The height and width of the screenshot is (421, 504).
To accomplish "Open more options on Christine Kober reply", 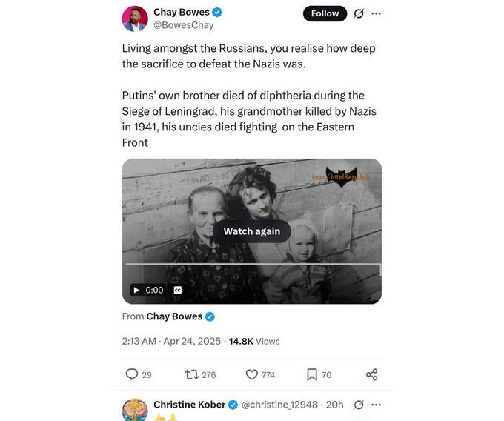I will coord(377,405).
